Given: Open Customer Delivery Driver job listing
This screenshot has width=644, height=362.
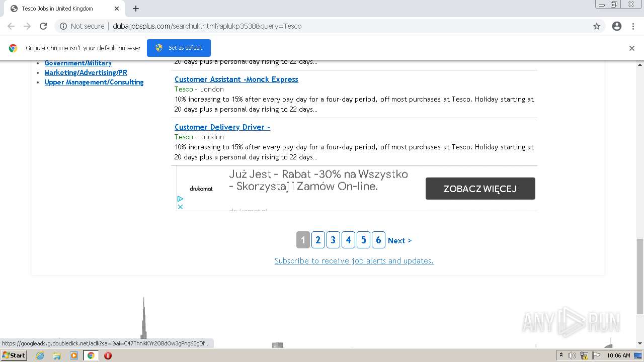Looking at the screenshot, I should 222,127.
